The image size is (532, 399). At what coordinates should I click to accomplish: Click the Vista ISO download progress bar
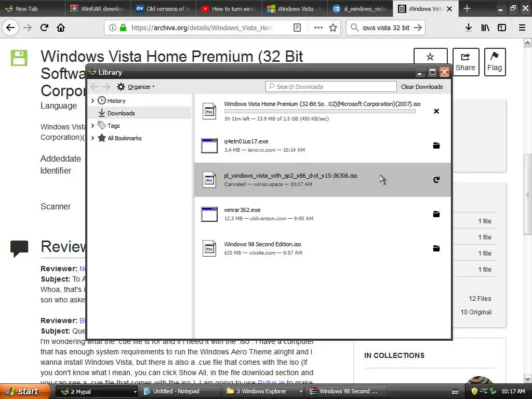pos(320,111)
